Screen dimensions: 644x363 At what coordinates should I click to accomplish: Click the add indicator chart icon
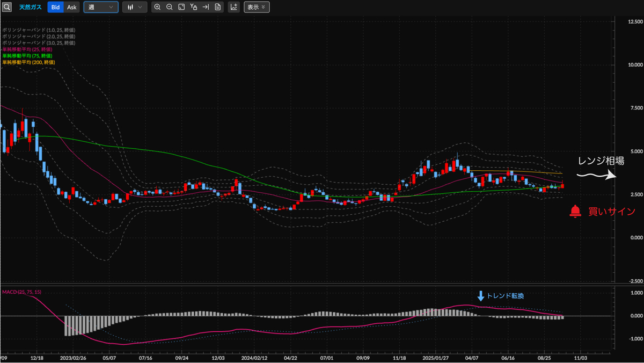[x=233, y=7]
